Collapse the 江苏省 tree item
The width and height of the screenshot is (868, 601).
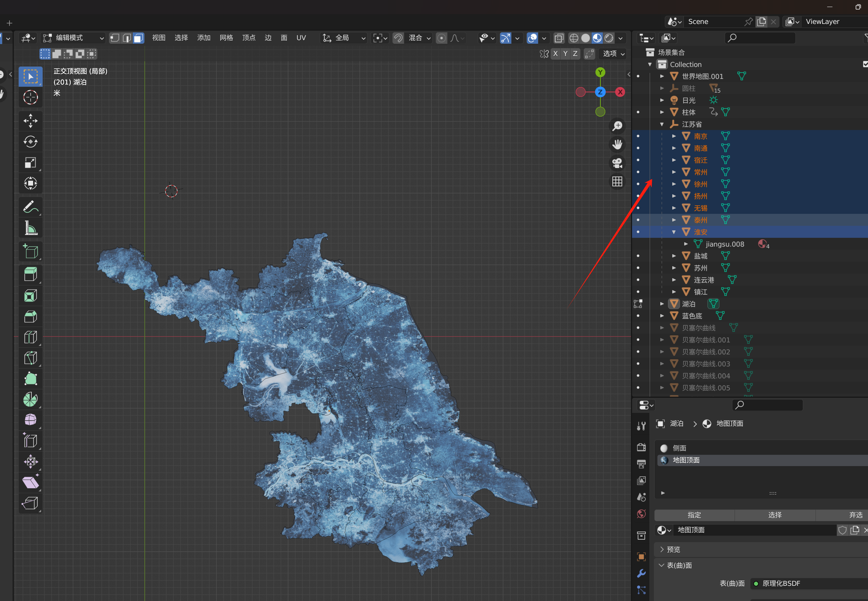coord(662,124)
